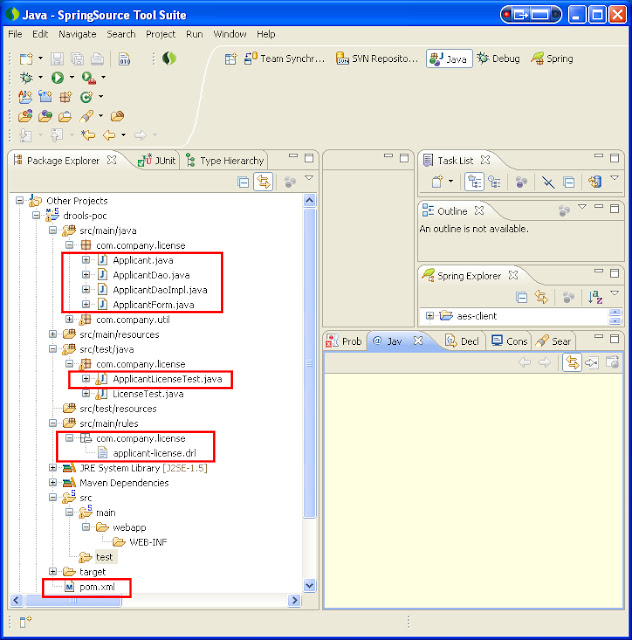This screenshot has height=640, width=632.
Task: Click the Search flashlight toolbar icon
Action: [x=86, y=116]
